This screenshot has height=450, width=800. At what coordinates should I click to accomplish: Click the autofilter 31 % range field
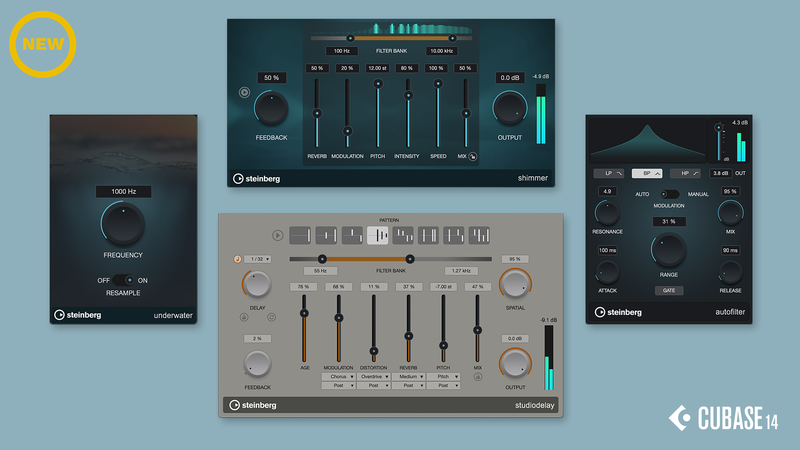coord(669,221)
